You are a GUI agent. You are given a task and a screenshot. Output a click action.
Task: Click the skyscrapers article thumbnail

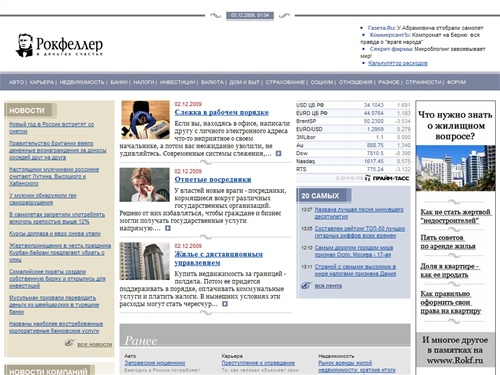pos(144,261)
